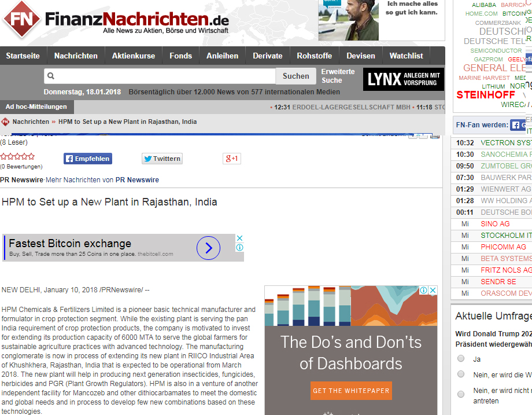Open the Aktienkurse menu
532x415 pixels.
134,56
